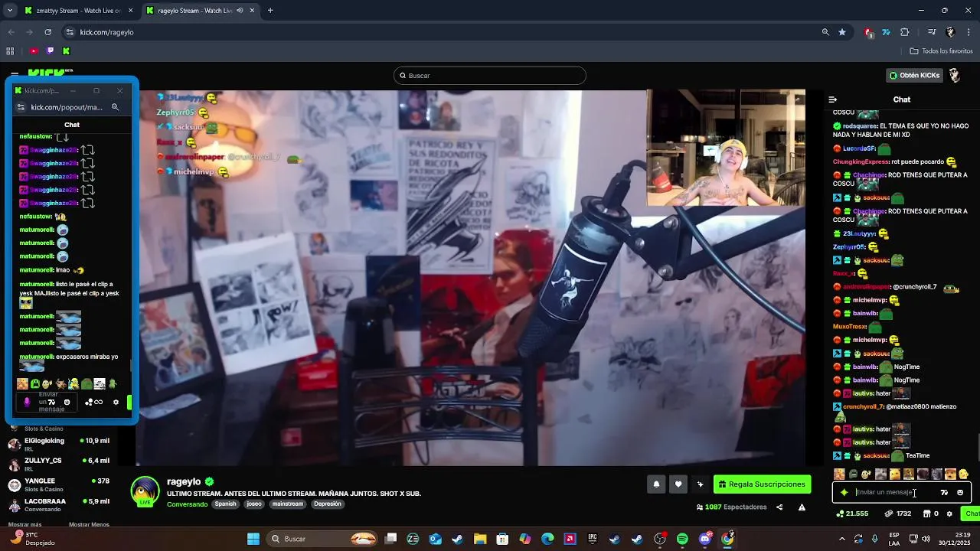Click the 1732 ticket counter
Screen dimensions: 980x551
point(897,514)
